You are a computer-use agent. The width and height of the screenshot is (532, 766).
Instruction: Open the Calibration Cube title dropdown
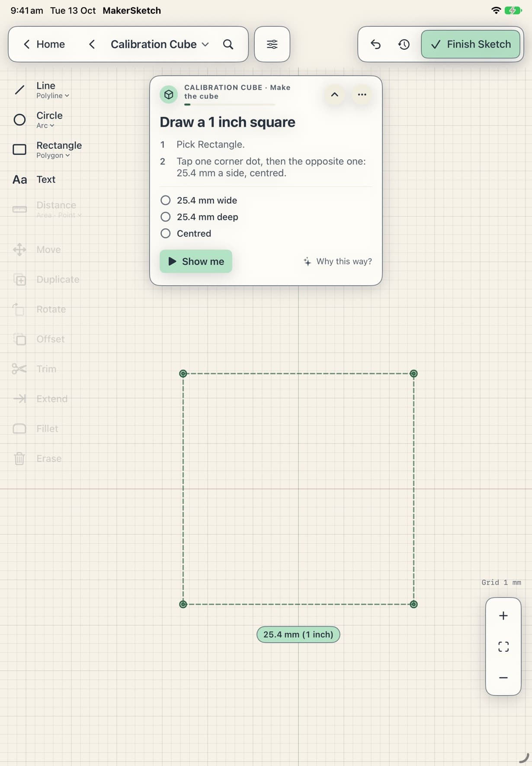click(x=160, y=44)
